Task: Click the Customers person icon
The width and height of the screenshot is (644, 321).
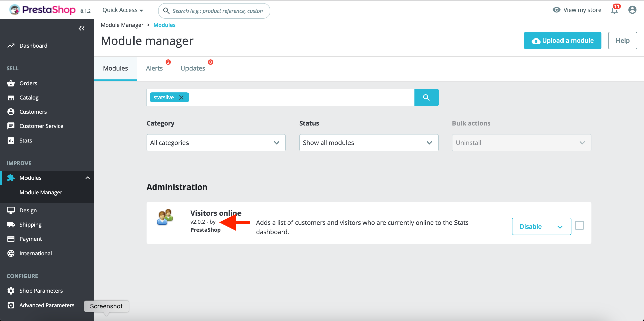Action: click(11, 112)
